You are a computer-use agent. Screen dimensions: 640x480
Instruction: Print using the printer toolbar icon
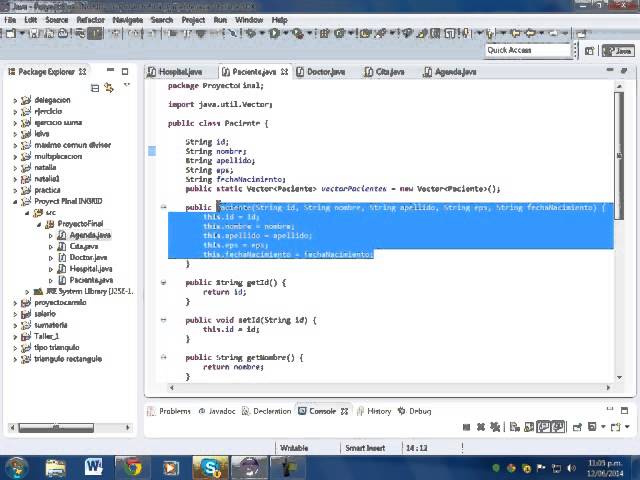tap(62, 33)
